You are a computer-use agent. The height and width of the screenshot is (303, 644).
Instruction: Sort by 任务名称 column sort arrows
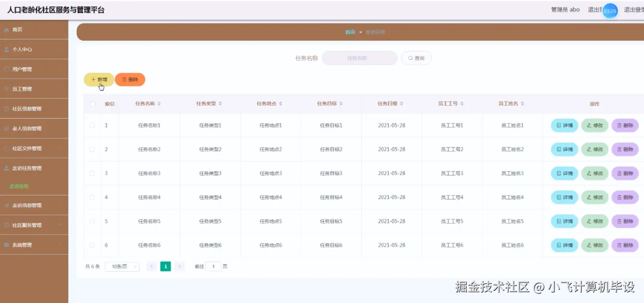(x=159, y=104)
